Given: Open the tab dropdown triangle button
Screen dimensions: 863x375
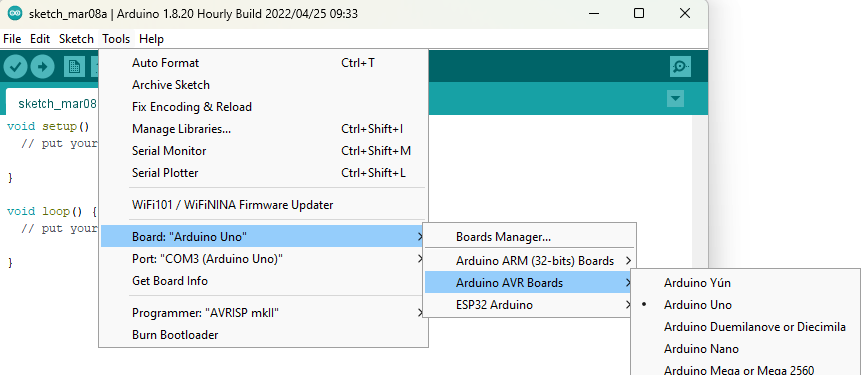Looking at the screenshot, I should pyautogui.click(x=675, y=99).
